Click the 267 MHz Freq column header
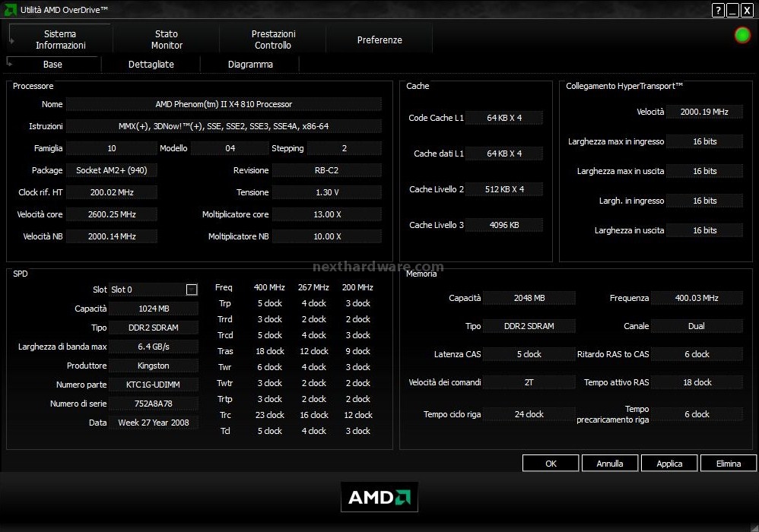The image size is (759, 532). point(313,287)
